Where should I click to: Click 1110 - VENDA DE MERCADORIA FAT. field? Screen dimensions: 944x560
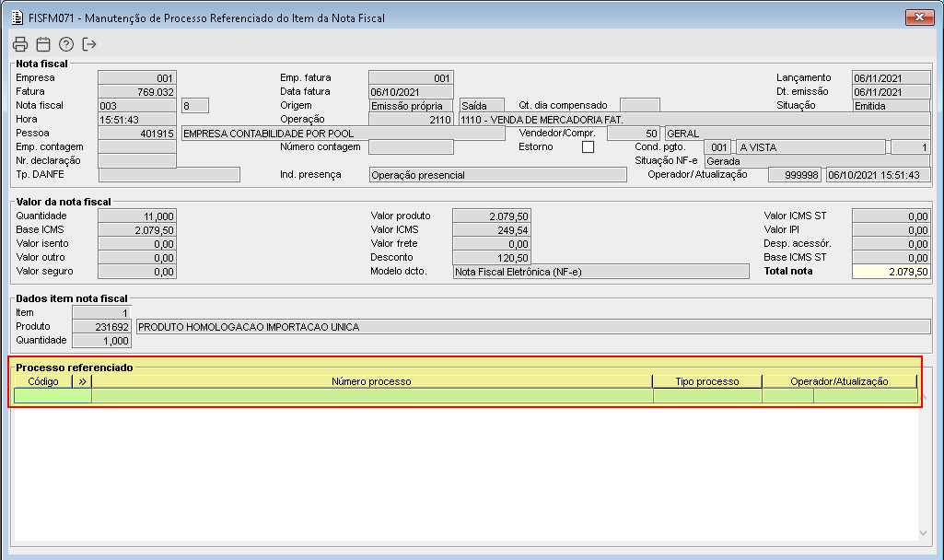(694, 119)
